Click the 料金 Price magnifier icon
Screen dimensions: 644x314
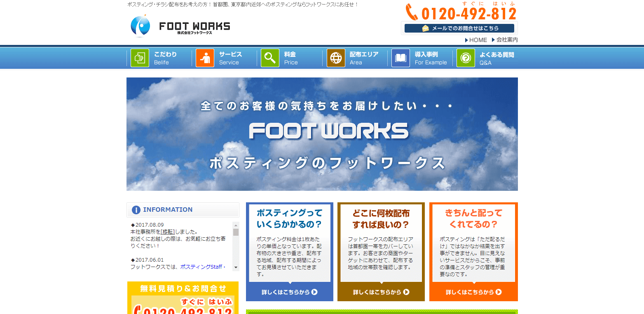tap(270, 58)
